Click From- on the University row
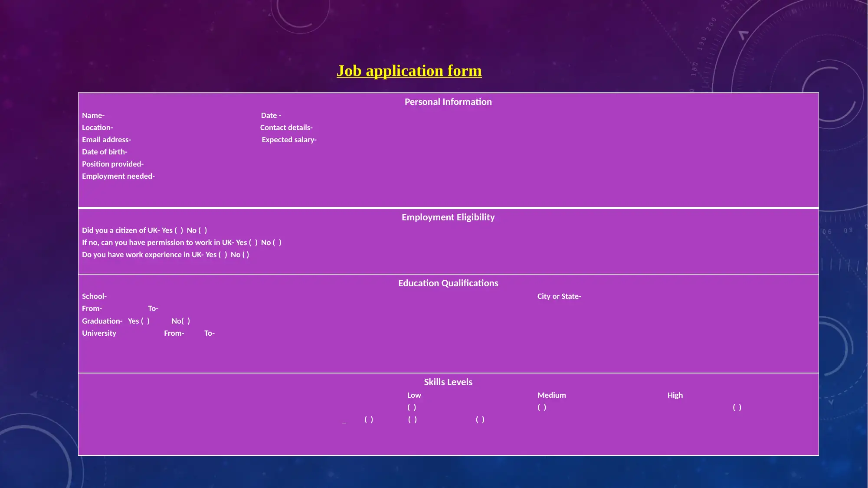 pos(174,333)
